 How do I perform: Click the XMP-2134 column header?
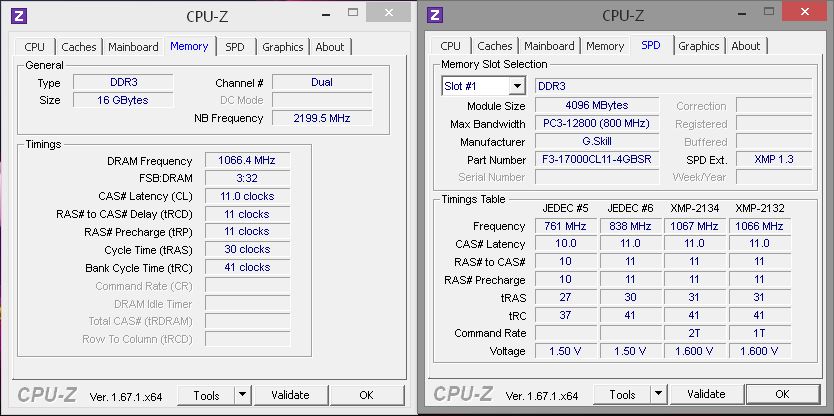695,208
